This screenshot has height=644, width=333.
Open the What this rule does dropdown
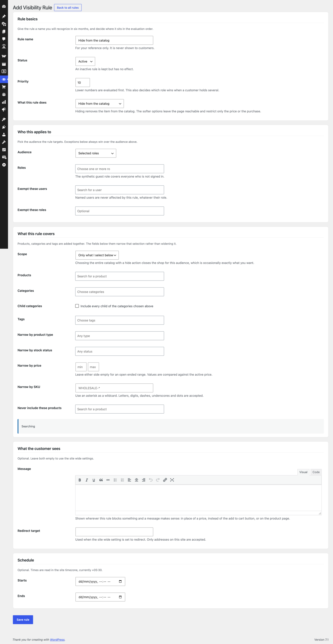click(100, 104)
